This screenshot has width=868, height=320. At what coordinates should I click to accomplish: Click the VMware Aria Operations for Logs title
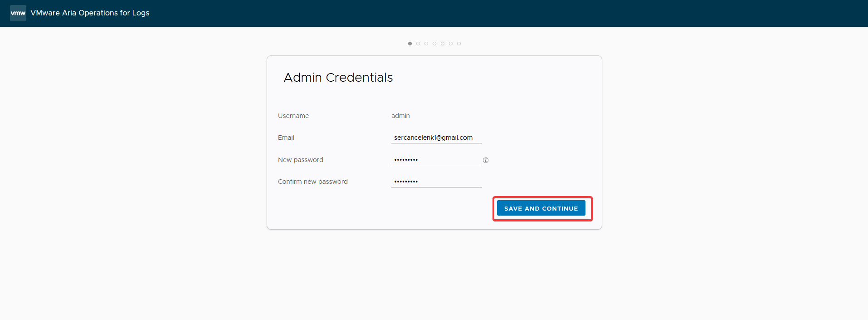[90, 13]
